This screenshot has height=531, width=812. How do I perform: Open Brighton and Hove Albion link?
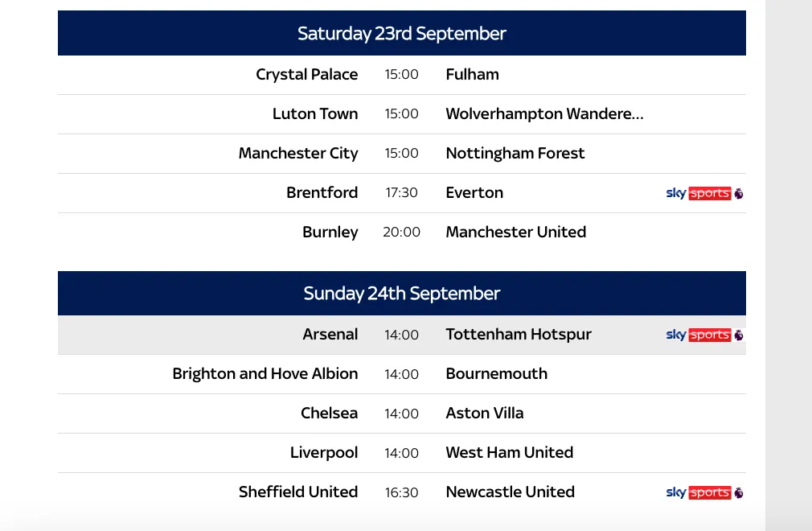click(x=265, y=373)
